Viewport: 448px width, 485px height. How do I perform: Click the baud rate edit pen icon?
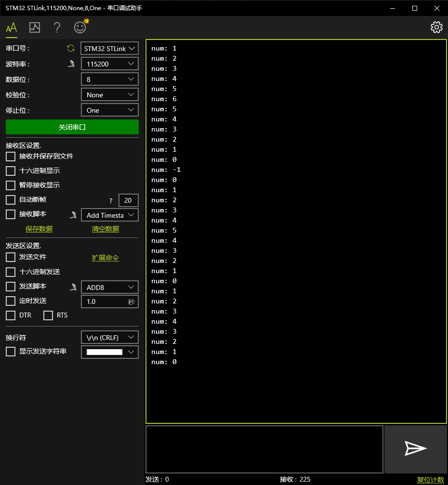point(71,63)
